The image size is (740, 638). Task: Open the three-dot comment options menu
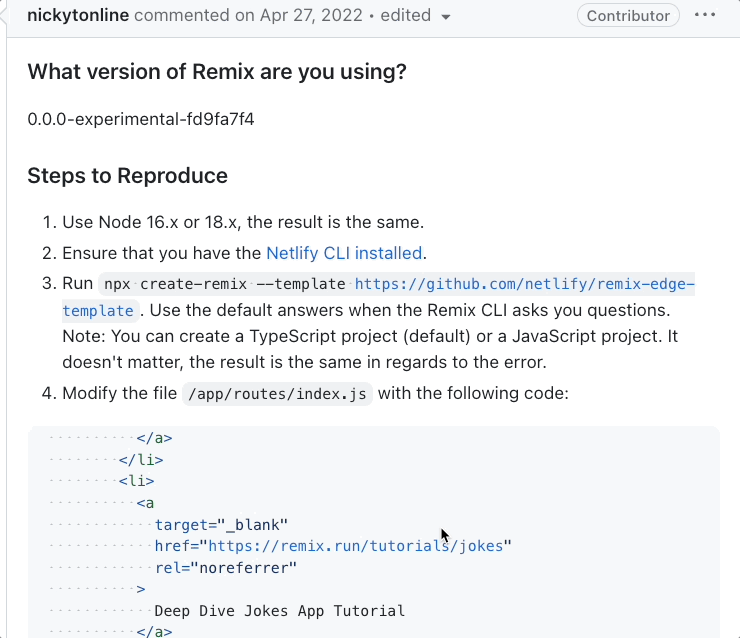click(x=705, y=15)
